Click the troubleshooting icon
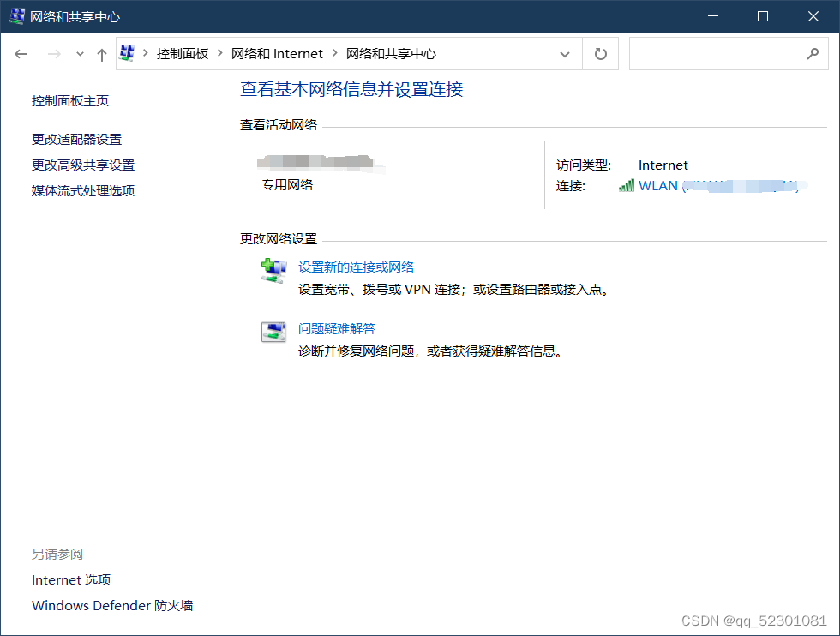Image resolution: width=840 pixels, height=636 pixels. tap(273, 332)
